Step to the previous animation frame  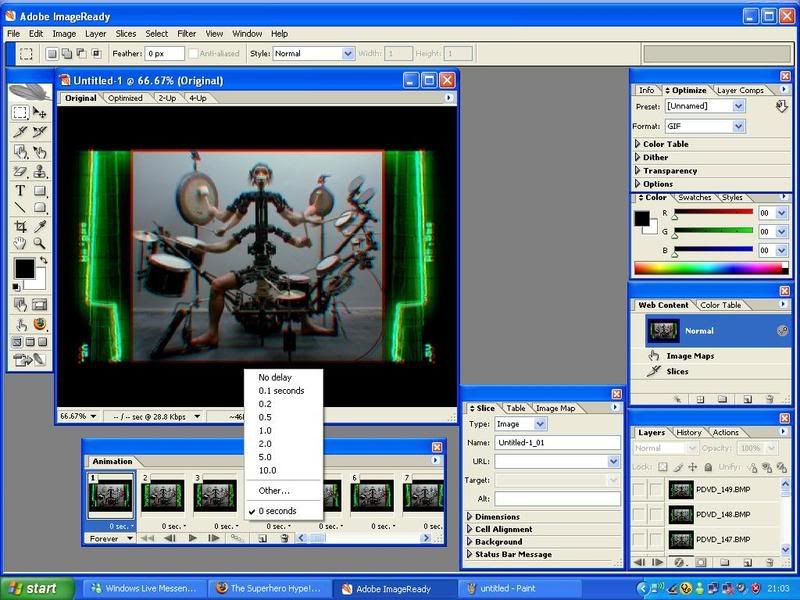pyautogui.click(x=170, y=538)
